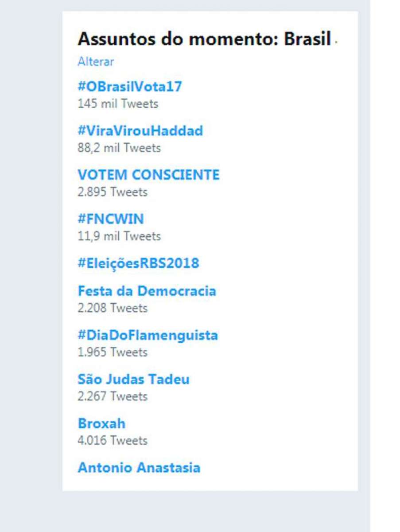
Task: Click the 2.267 Tweets count
Action: (113, 396)
